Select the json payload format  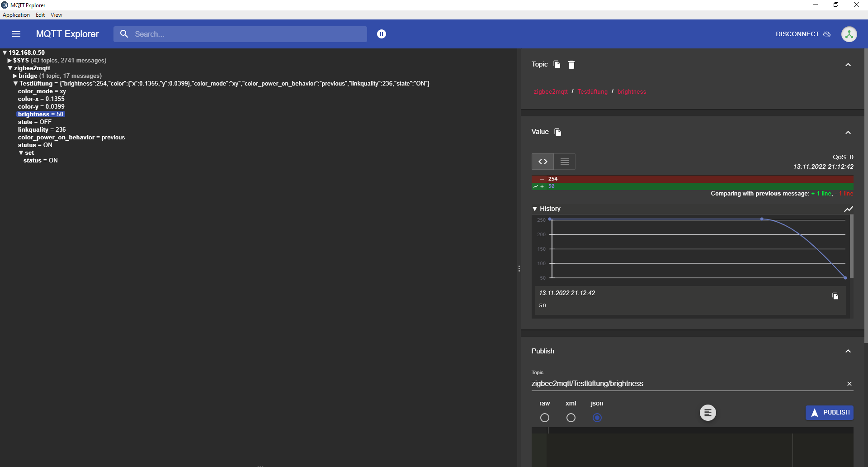click(x=597, y=418)
